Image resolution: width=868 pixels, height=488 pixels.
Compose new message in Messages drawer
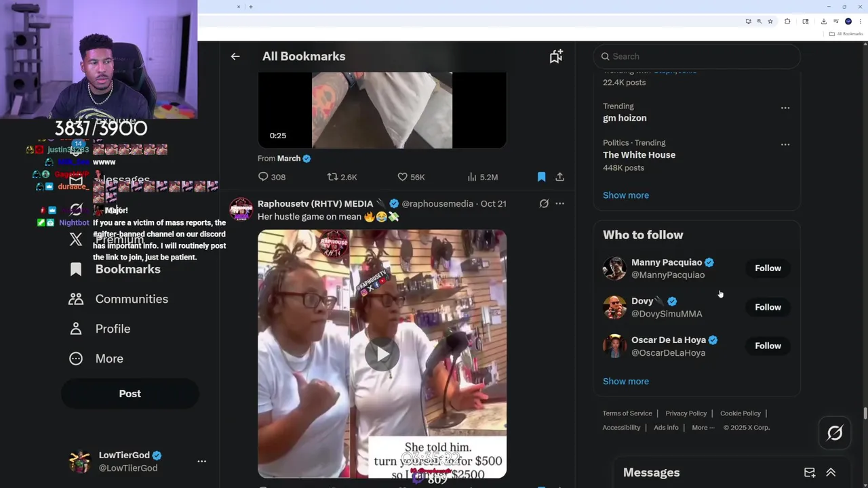coord(810,472)
